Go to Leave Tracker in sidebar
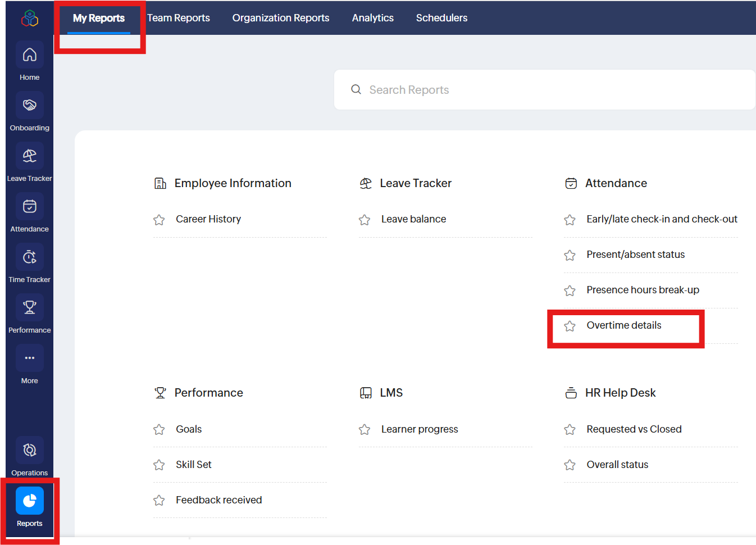 29,156
